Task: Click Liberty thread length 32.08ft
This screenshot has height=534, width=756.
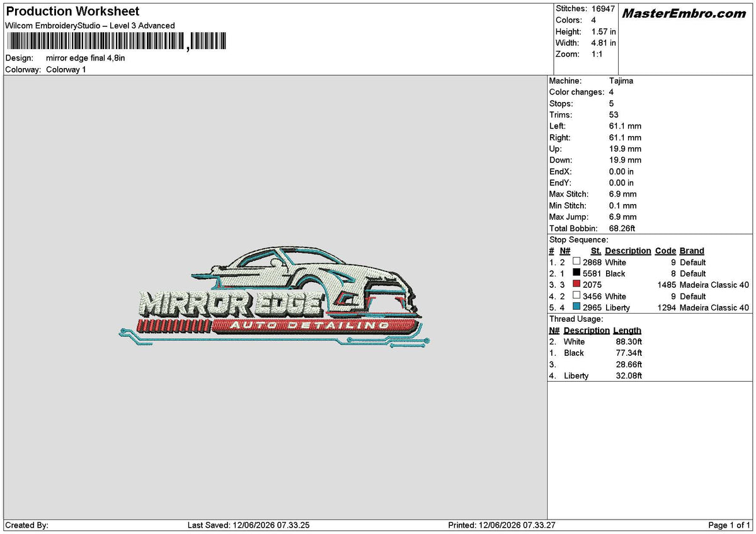Action: [629, 375]
